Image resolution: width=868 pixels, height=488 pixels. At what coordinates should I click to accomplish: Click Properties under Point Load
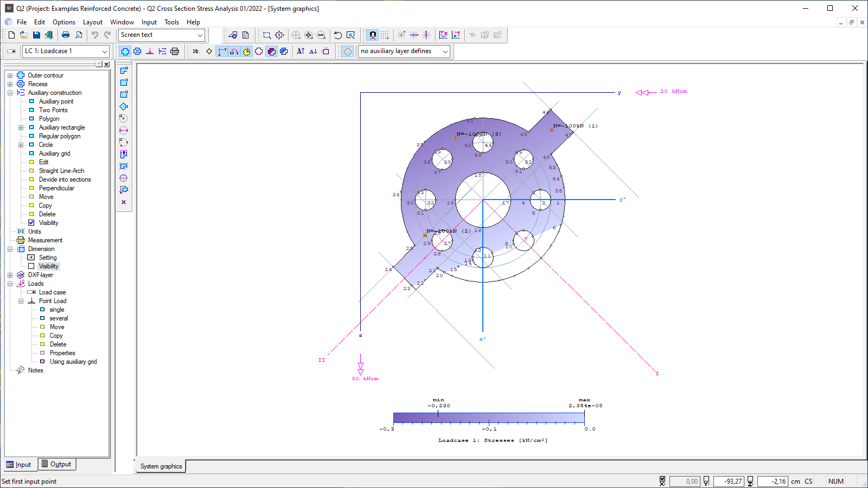pos(62,353)
